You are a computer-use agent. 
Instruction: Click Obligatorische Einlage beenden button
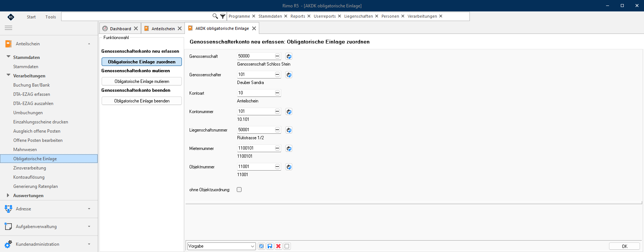[142, 101]
